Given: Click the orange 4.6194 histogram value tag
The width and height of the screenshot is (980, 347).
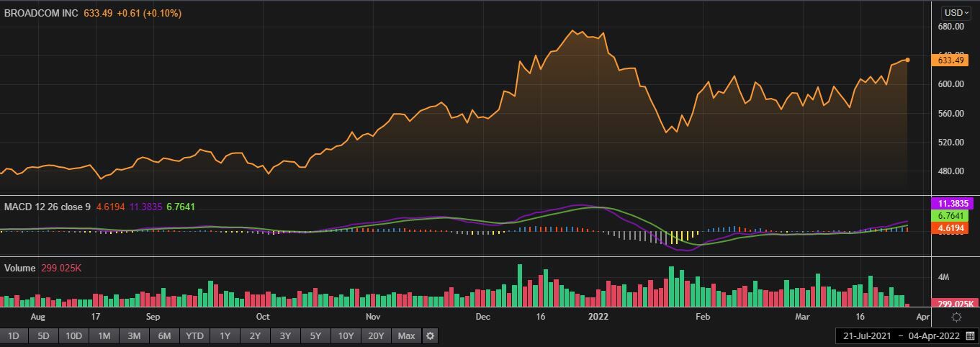Looking at the screenshot, I should click(x=950, y=228).
